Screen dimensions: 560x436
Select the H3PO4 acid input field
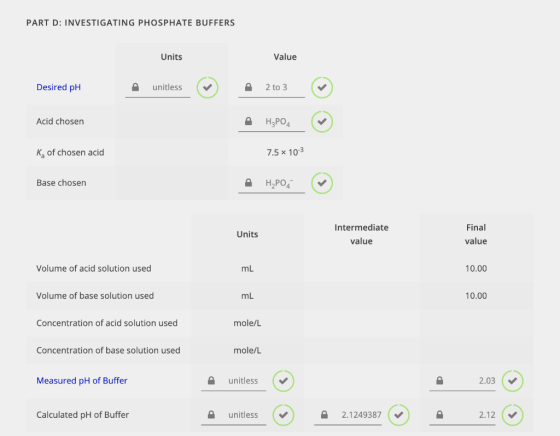pyautogui.click(x=271, y=122)
